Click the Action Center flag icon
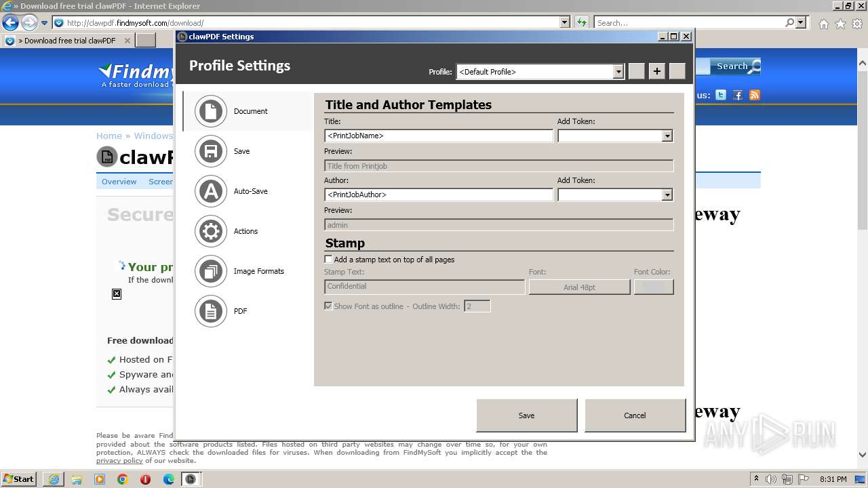This screenshot has width=868, height=488. pos(803,479)
